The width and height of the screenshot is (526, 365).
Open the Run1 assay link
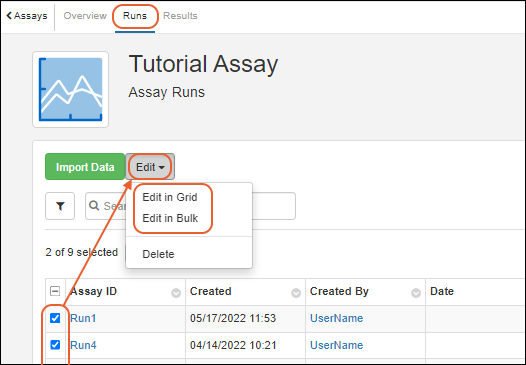point(83,318)
